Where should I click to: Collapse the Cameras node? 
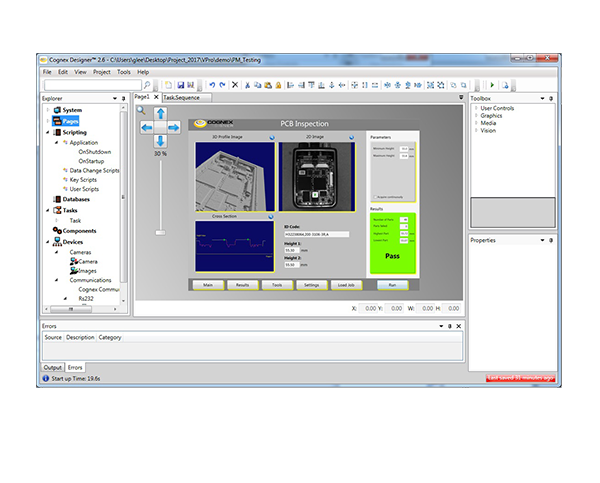57,252
